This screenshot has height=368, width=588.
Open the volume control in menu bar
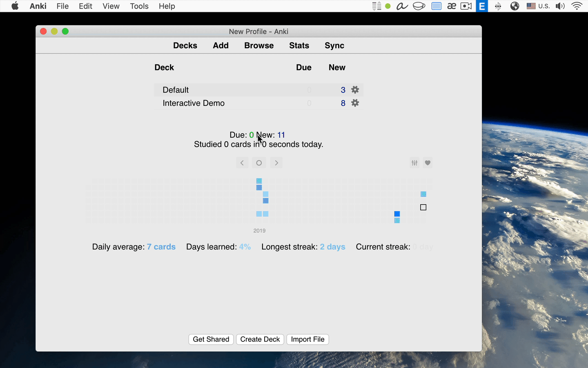(560, 6)
